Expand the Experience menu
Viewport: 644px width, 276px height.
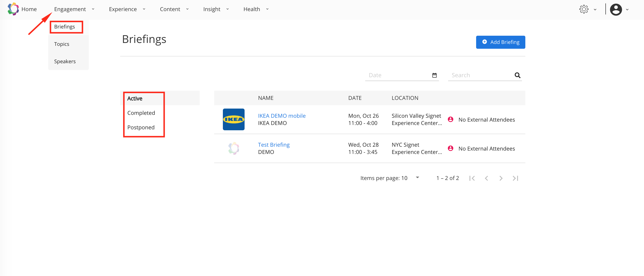pyautogui.click(x=127, y=9)
